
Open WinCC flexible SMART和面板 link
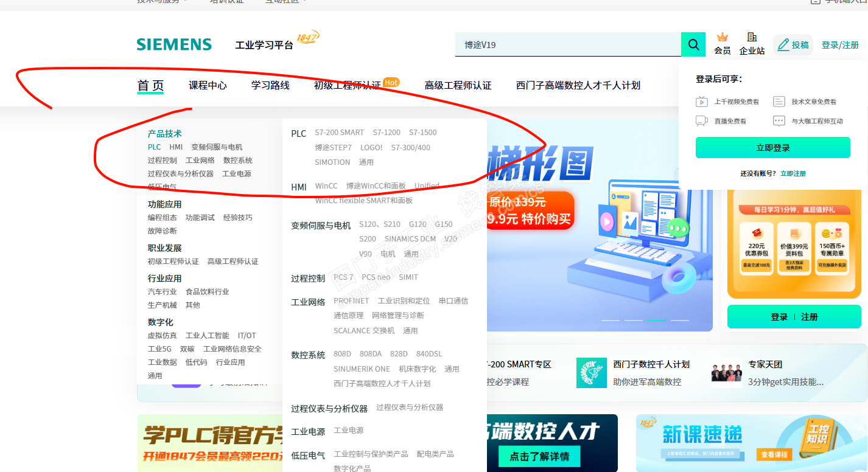[364, 201]
